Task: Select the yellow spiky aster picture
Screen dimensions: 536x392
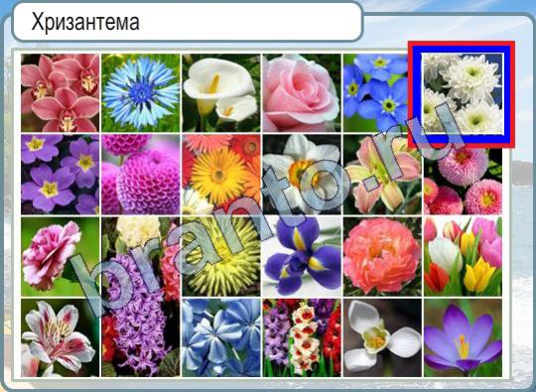Action: tap(221, 256)
